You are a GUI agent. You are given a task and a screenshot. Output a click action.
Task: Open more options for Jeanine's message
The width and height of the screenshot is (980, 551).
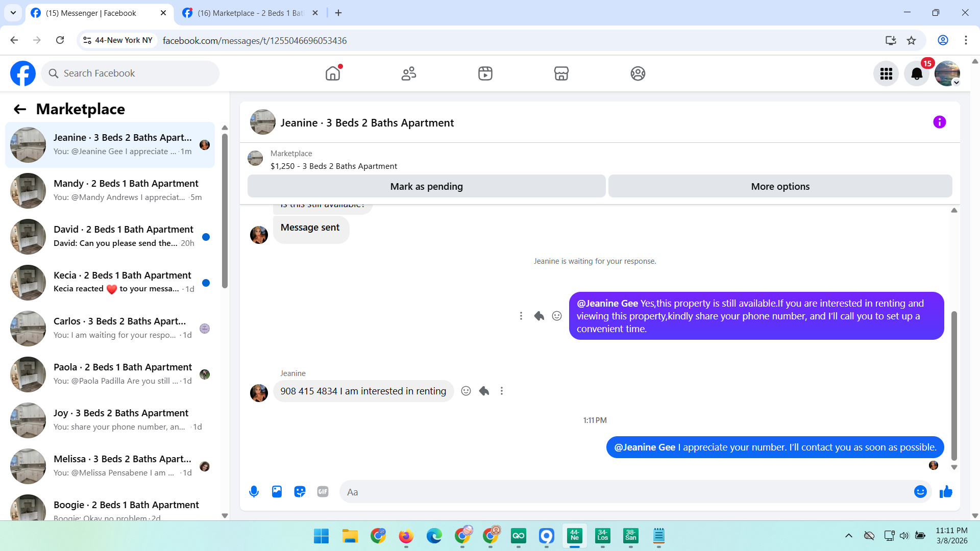coord(502,391)
